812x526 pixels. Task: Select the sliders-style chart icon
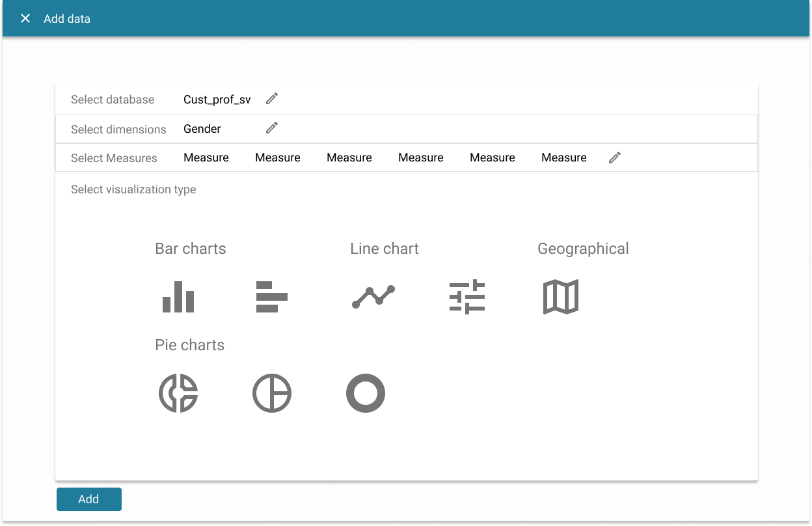pos(467,297)
